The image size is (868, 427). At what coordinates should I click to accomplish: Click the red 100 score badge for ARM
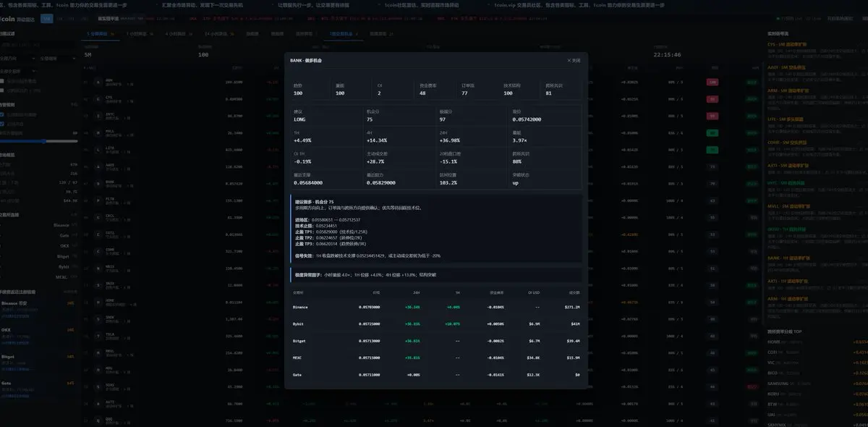(x=712, y=83)
